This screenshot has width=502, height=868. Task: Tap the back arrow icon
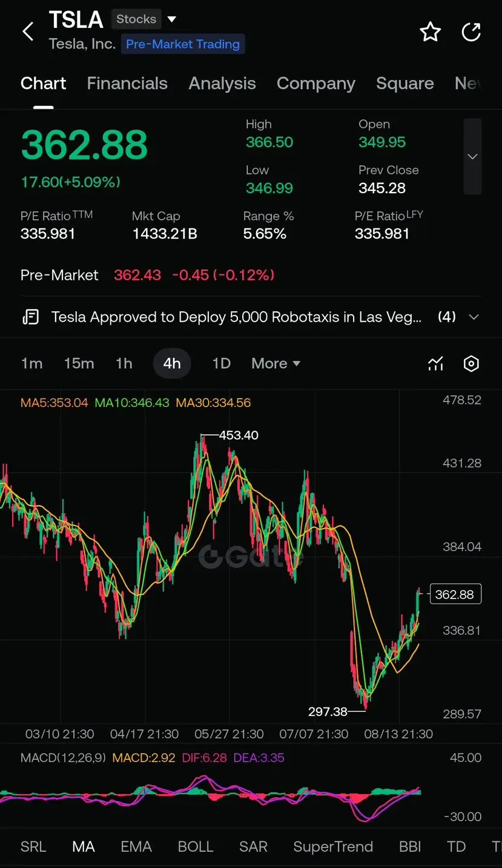(x=28, y=31)
